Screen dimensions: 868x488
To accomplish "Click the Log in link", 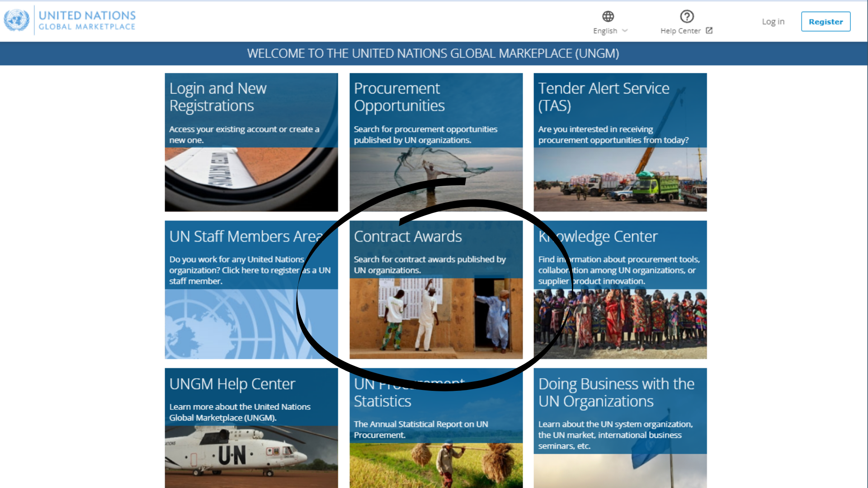I will 773,21.
